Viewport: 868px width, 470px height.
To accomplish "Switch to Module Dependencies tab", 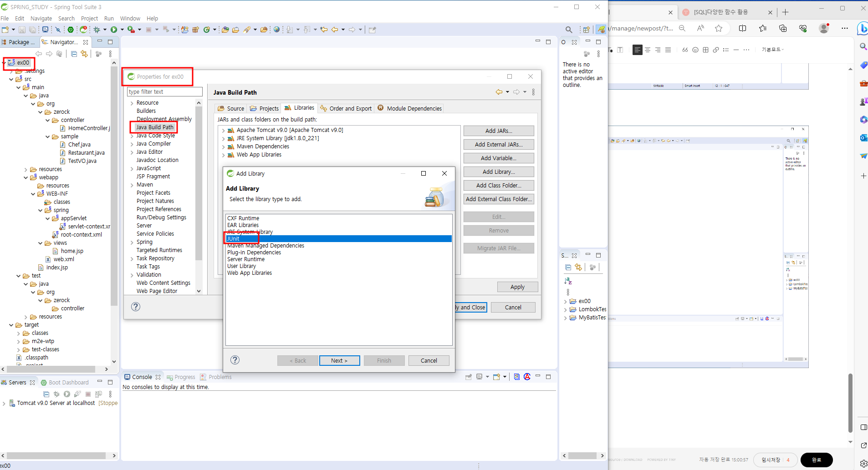I will [409, 108].
